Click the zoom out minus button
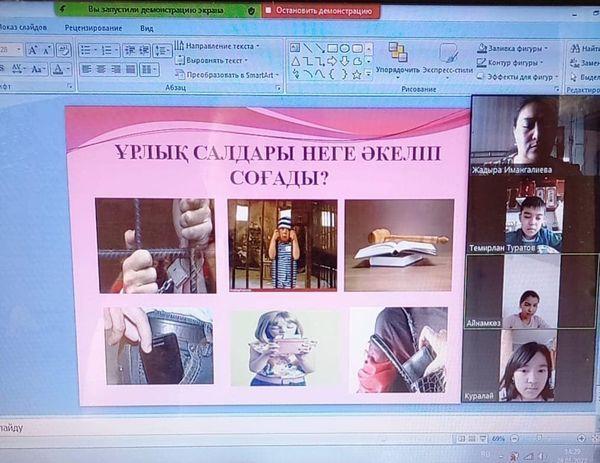The width and height of the screenshot is (600, 463). [515, 438]
